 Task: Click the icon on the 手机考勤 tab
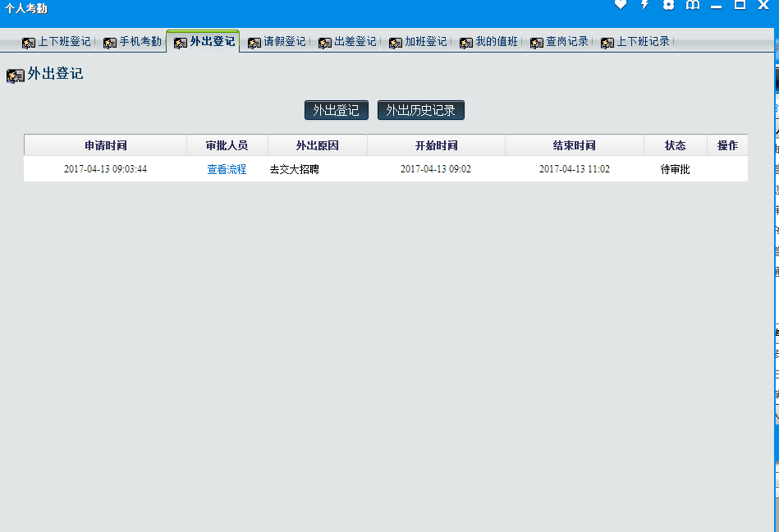[x=110, y=42]
